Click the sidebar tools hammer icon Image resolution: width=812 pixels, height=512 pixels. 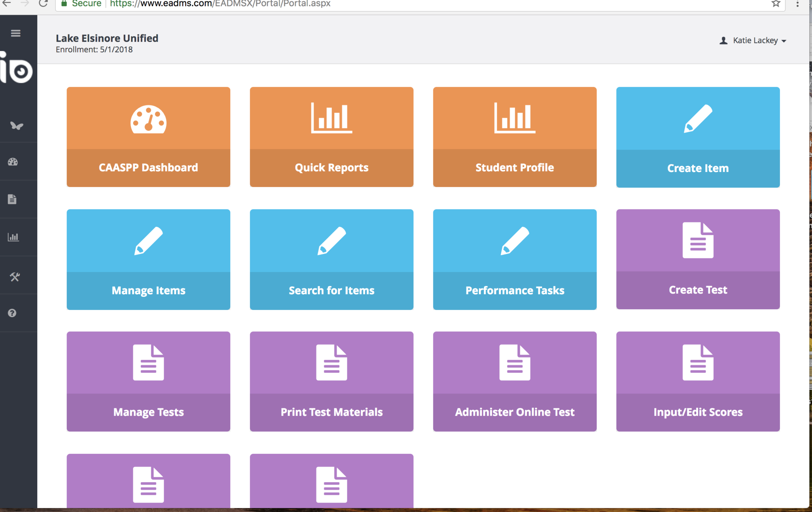tap(15, 277)
